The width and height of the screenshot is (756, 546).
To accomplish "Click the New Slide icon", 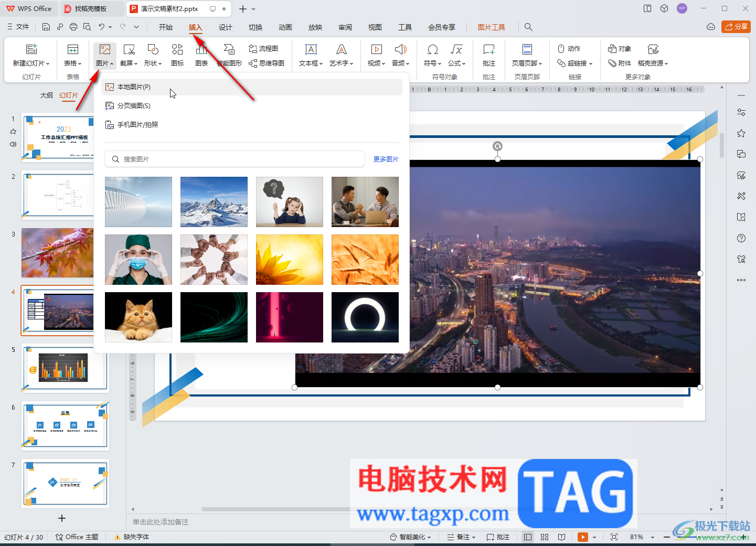I will [x=31, y=49].
